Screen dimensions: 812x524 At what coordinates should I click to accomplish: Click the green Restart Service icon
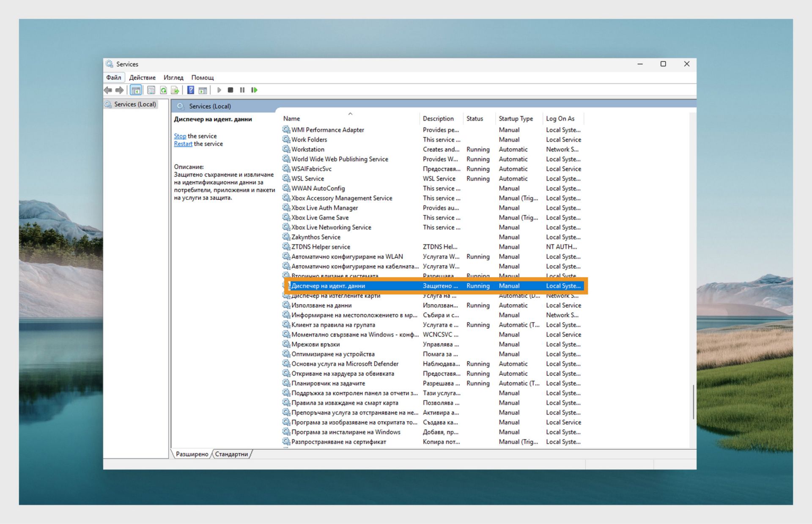254,90
